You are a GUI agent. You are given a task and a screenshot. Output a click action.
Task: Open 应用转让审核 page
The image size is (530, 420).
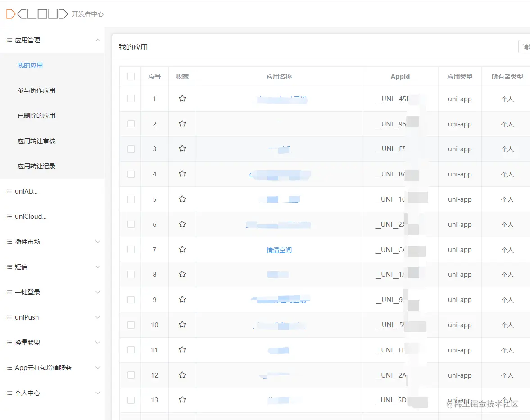(36, 141)
